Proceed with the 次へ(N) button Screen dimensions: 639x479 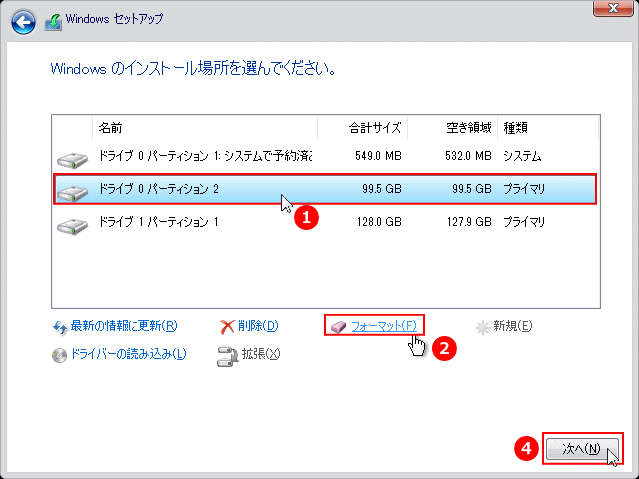[582, 449]
